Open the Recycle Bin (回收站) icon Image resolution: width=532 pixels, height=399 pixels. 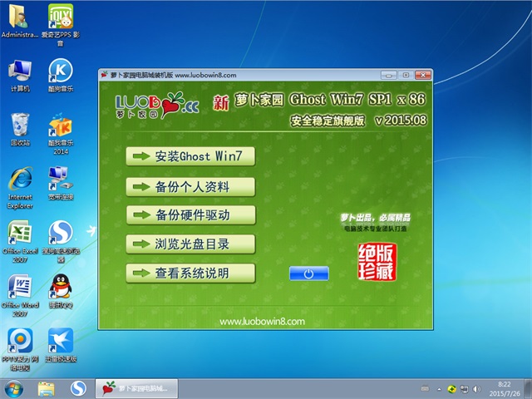20,130
